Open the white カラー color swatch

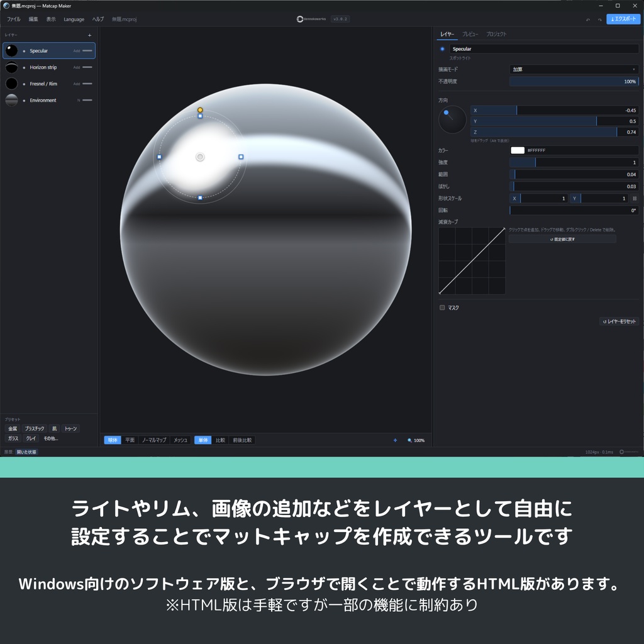pos(517,150)
